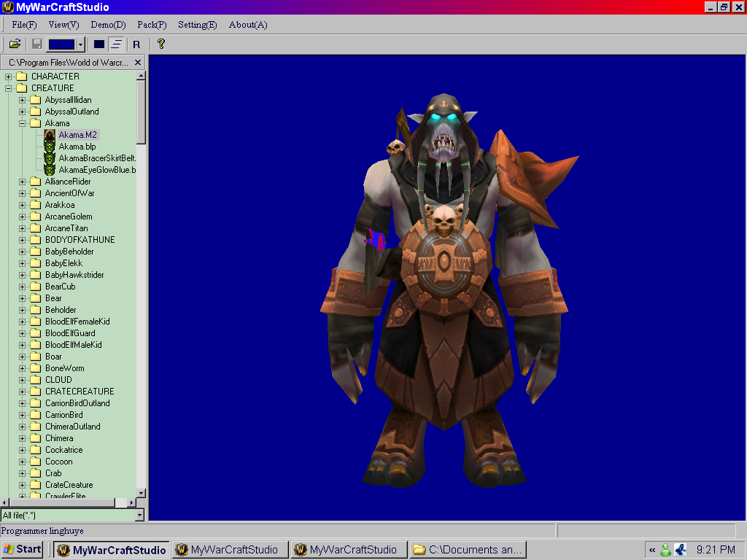
Task: Click the Akama folder icon
Action: pyautogui.click(x=35, y=123)
